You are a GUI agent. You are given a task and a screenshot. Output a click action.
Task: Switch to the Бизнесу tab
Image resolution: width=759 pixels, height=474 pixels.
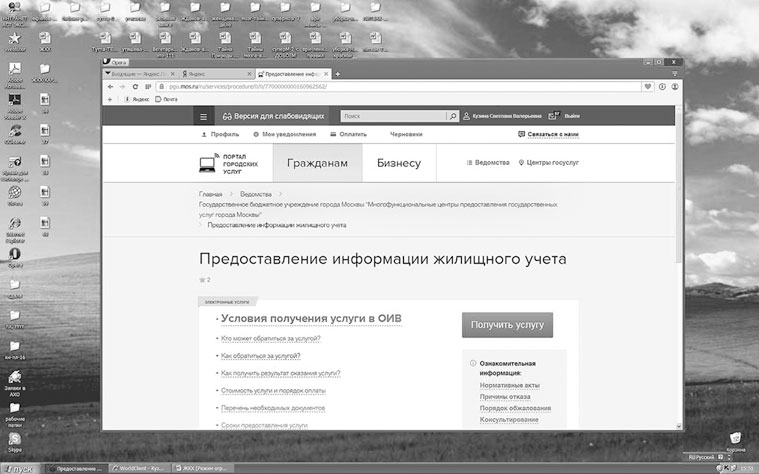pyautogui.click(x=398, y=163)
